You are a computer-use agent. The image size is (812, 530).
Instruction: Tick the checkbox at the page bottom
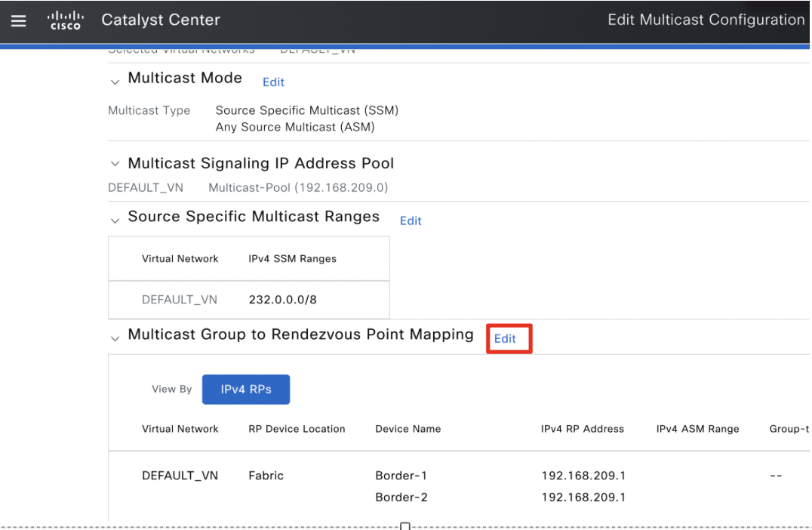pyautogui.click(x=404, y=525)
